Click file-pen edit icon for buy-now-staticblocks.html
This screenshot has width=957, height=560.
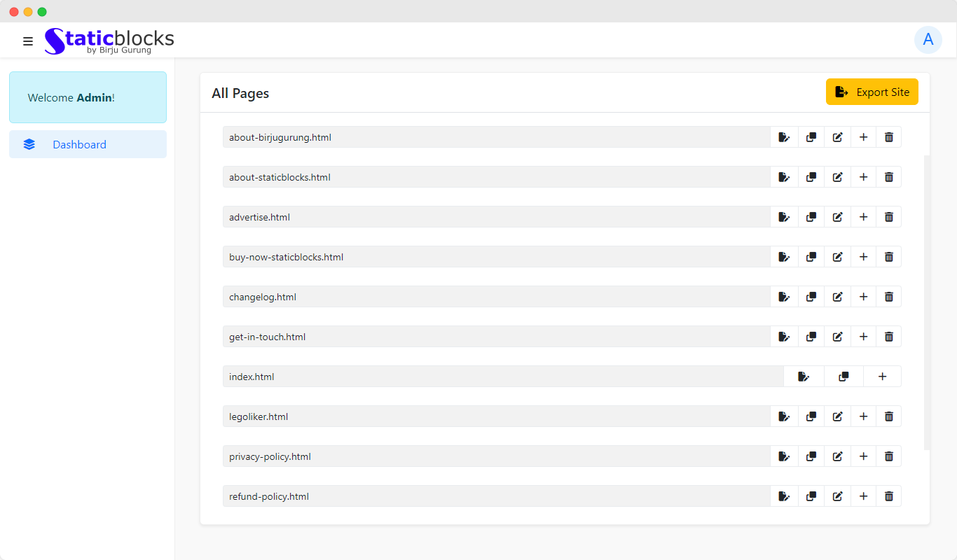tap(785, 257)
